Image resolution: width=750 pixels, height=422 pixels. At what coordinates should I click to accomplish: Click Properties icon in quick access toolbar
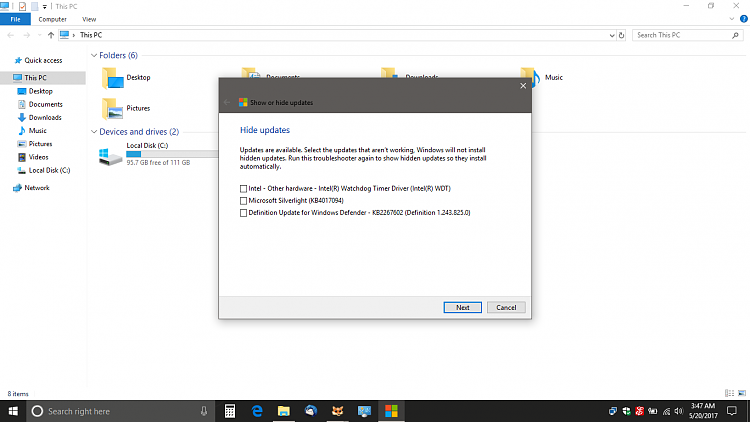(x=22, y=6)
